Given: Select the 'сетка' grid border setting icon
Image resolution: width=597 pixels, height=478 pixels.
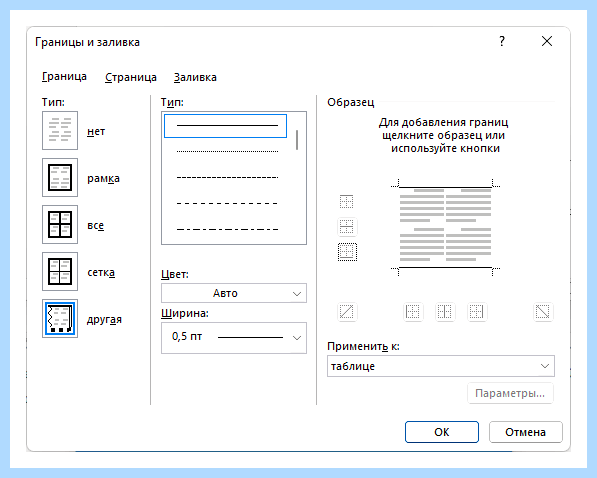Looking at the screenshot, I should click(60, 272).
